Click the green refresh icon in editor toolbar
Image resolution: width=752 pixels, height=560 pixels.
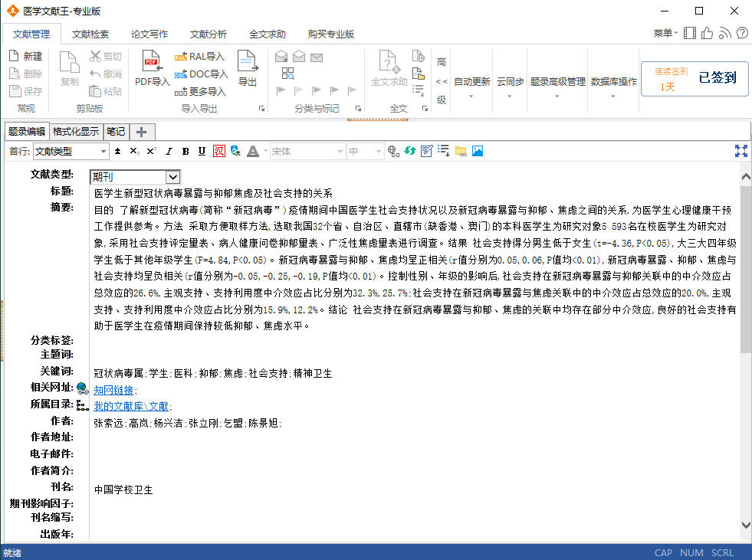coord(410,151)
